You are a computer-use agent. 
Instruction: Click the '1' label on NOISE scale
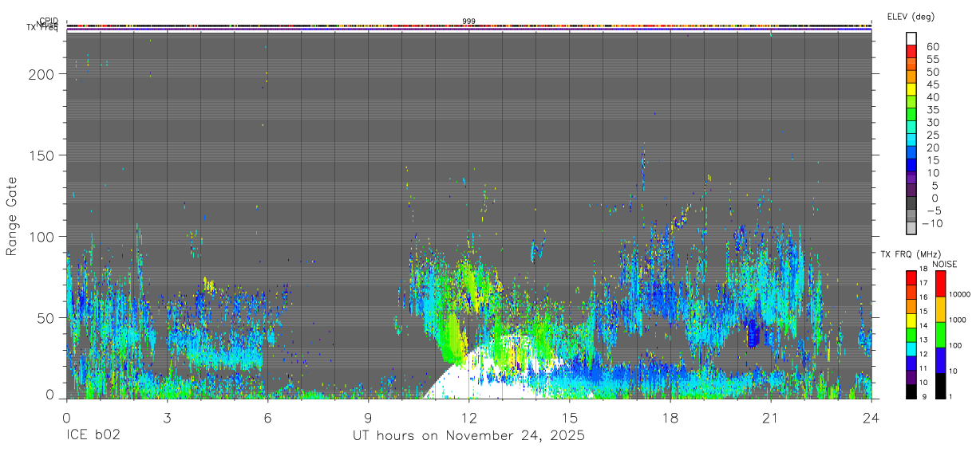pos(950,396)
